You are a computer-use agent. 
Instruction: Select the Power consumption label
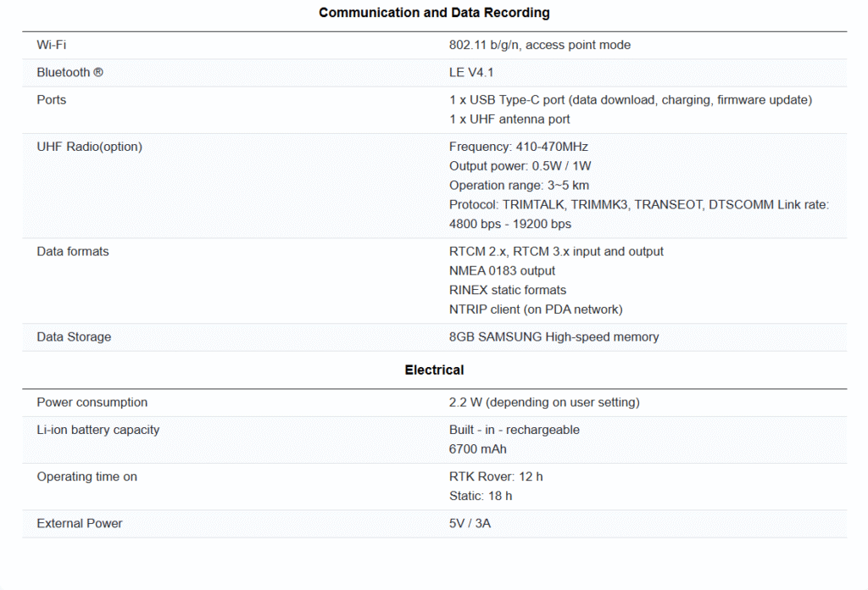(92, 403)
